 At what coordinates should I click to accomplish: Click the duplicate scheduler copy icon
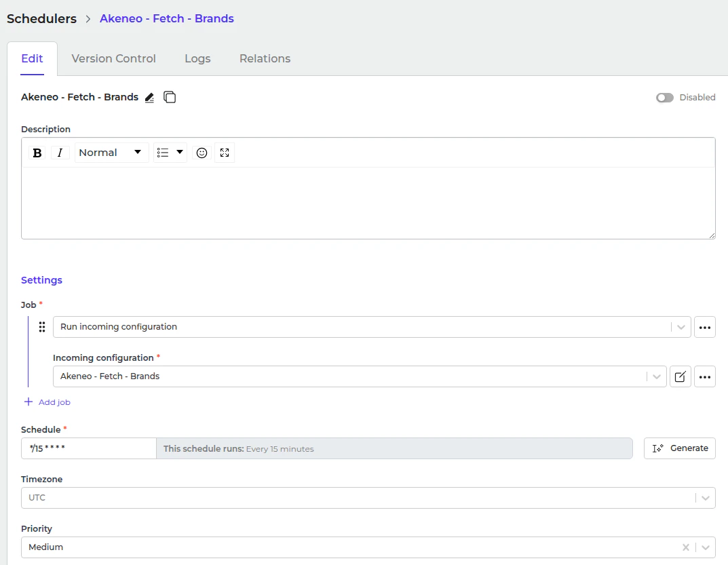[x=170, y=97]
